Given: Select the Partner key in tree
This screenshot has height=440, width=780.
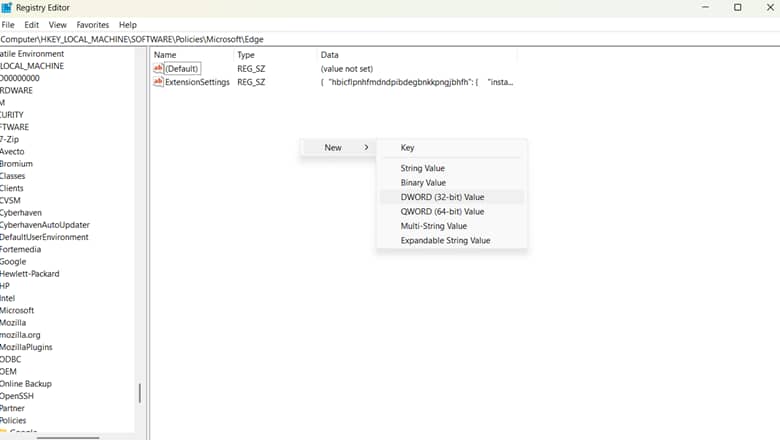Looking at the screenshot, I should click(x=12, y=408).
